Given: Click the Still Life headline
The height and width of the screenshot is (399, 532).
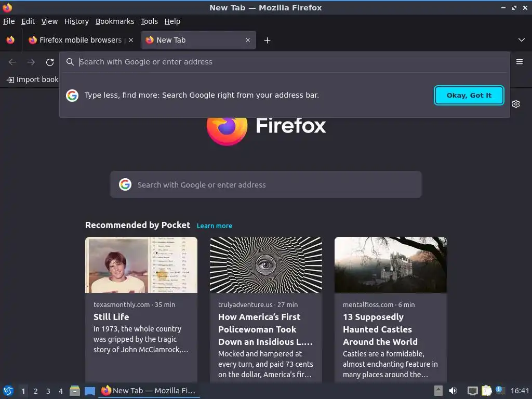Looking at the screenshot, I should click(x=111, y=317).
